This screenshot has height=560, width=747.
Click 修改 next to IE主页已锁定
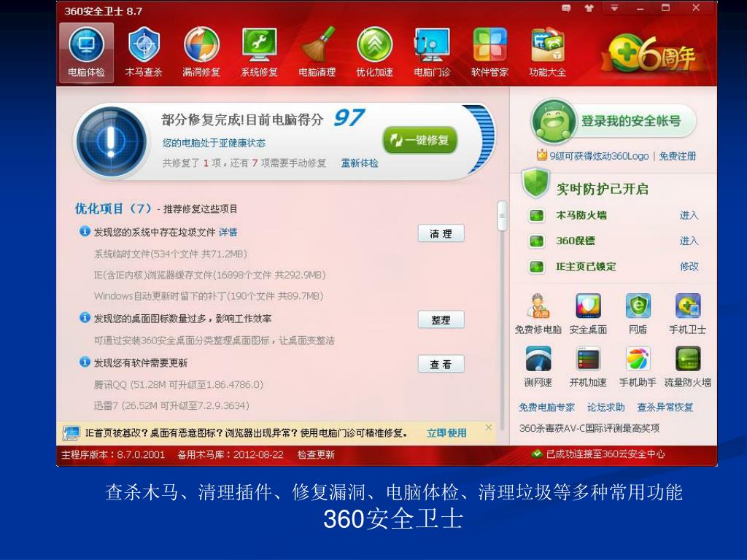coord(689,267)
